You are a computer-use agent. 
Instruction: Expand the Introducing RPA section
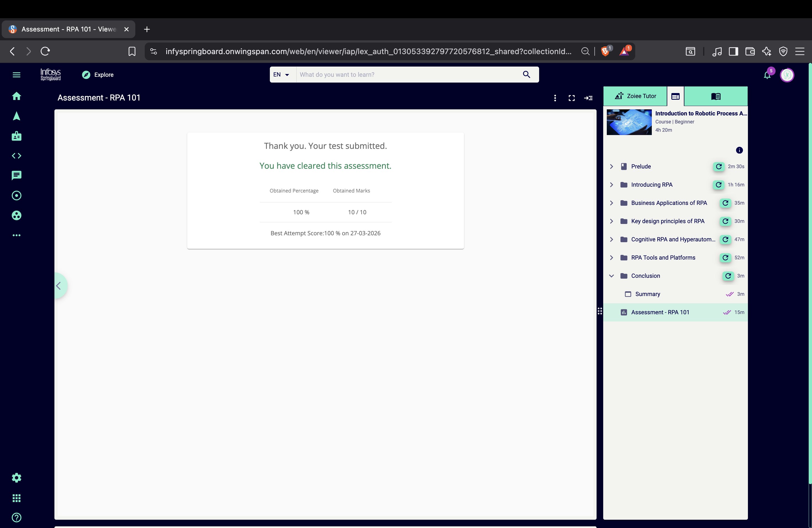611,184
